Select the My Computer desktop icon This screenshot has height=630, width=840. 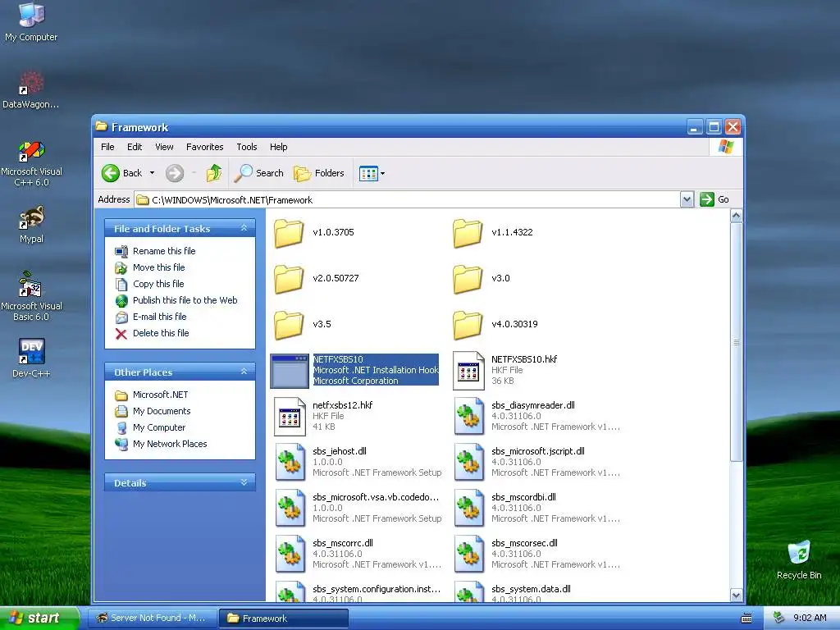(31, 21)
